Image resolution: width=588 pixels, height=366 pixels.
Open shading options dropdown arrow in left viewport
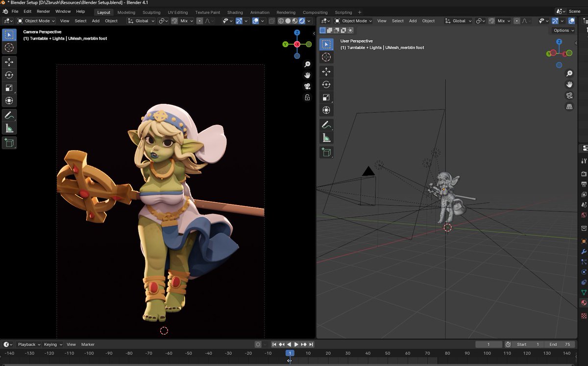click(310, 21)
